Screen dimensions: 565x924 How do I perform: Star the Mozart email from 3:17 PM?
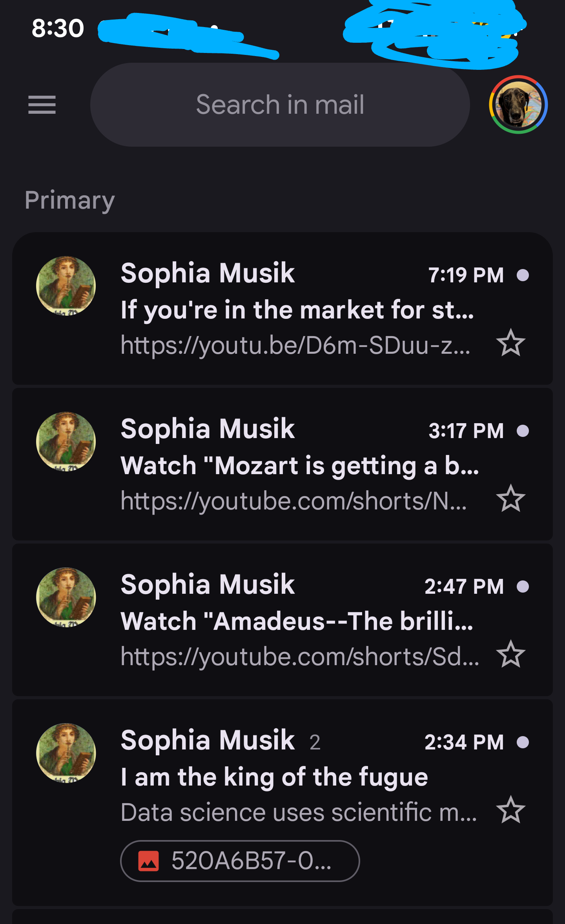click(510, 498)
